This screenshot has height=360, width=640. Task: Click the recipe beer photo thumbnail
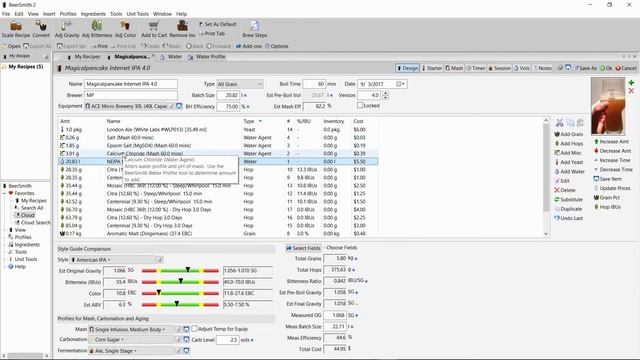coord(608,107)
